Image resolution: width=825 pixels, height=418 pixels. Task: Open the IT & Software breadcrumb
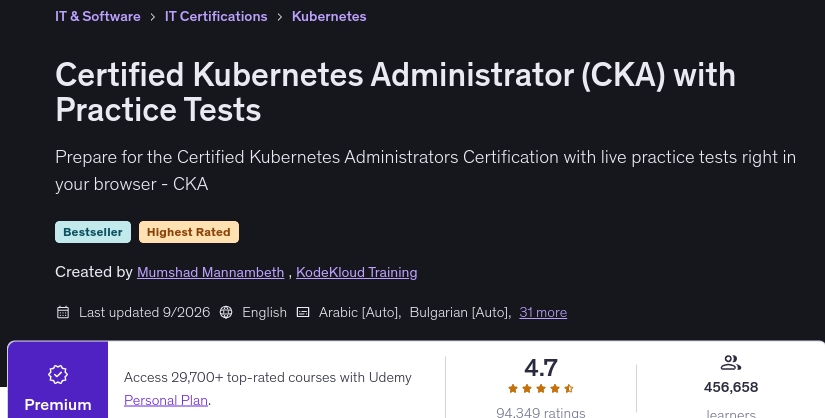tap(98, 16)
